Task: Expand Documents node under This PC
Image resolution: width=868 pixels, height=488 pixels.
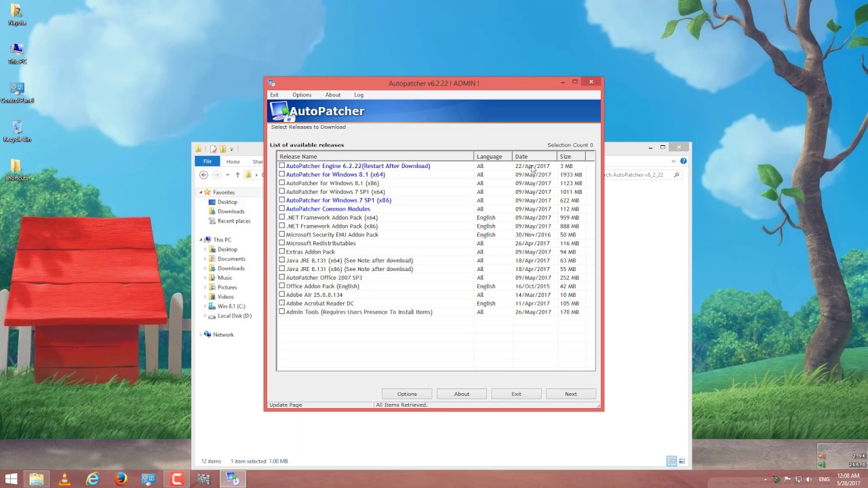Action: pyautogui.click(x=205, y=259)
